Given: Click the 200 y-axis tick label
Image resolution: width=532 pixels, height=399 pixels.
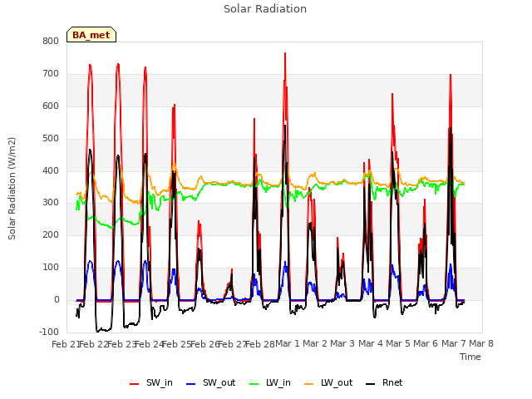Looking at the screenshot, I should coord(51,234).
